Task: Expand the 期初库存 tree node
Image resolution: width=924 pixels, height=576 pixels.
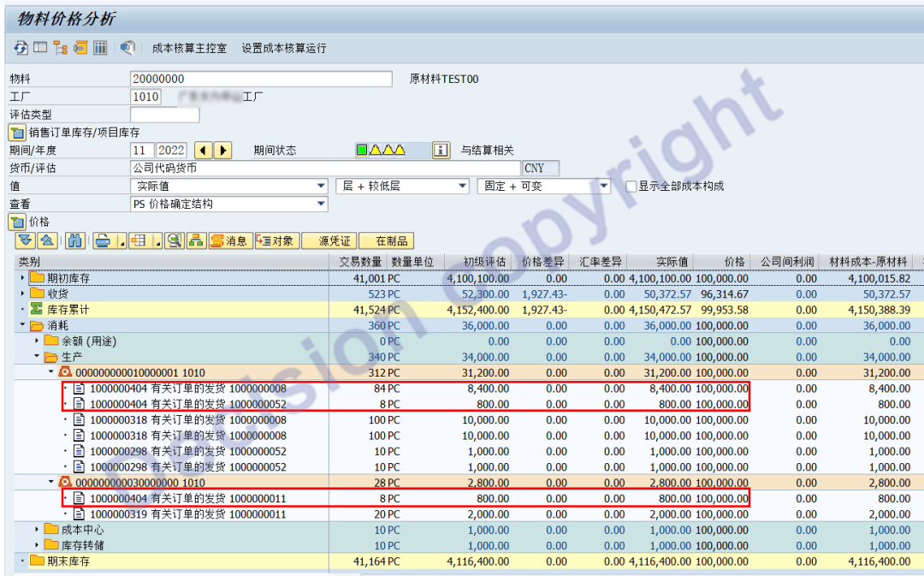Action: 22,277
